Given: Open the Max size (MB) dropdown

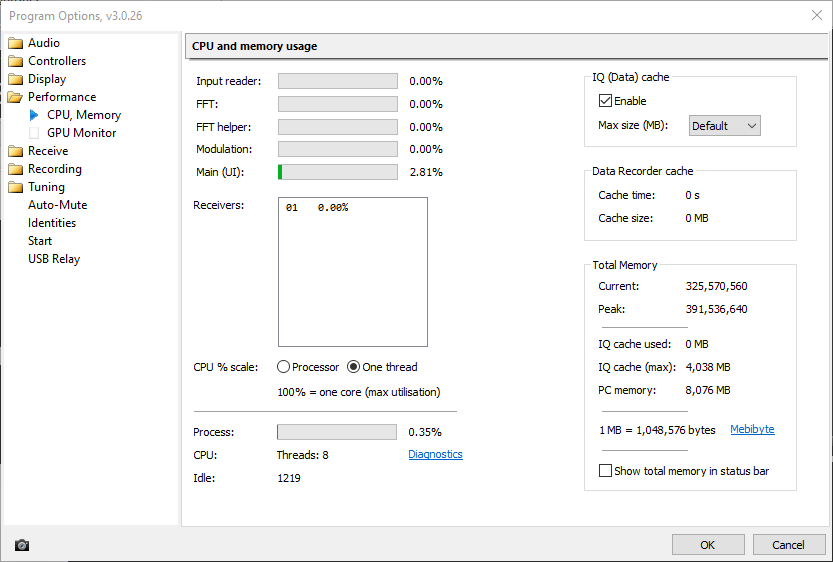Looking at the screenshot, I should [724, 126].
